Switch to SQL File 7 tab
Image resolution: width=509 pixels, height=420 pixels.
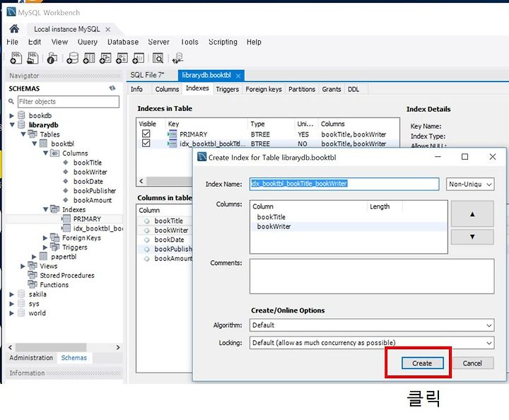click(x=147, y=75)
